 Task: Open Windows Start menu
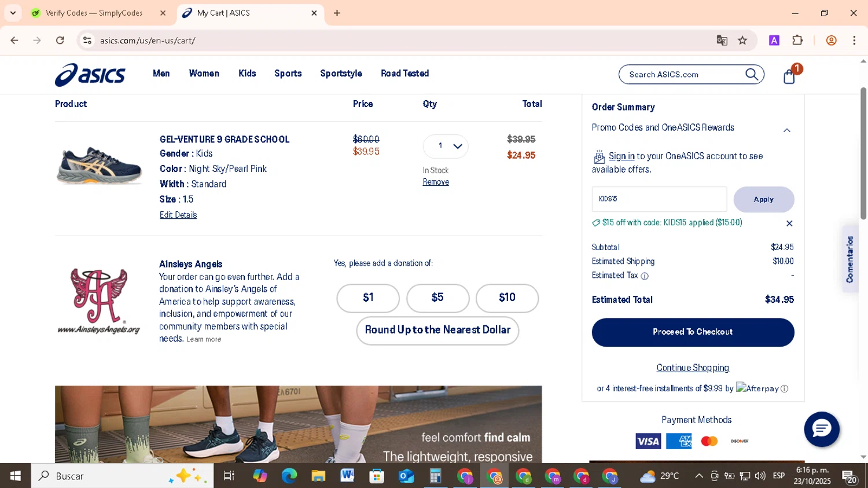(16, 476)
